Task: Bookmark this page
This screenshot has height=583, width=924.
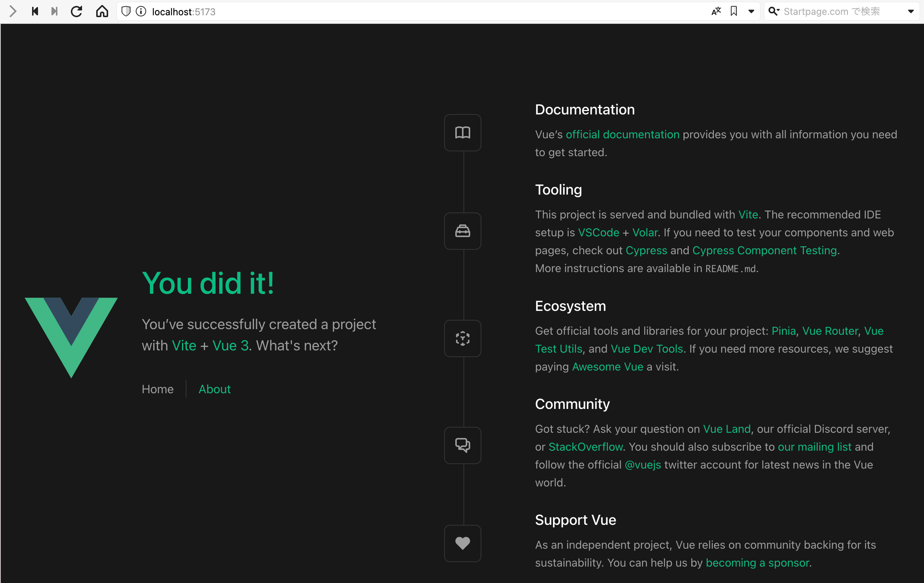Action: coord(734,11)
